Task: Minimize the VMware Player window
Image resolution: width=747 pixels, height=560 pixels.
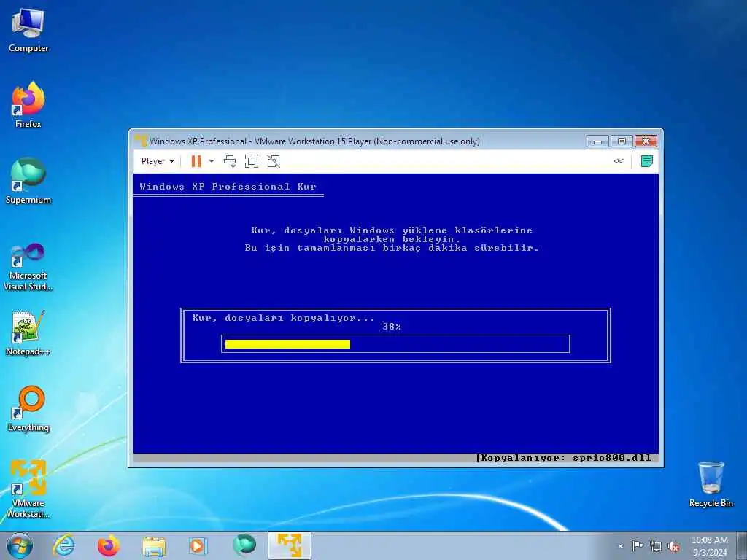Action: click(597, 141)
